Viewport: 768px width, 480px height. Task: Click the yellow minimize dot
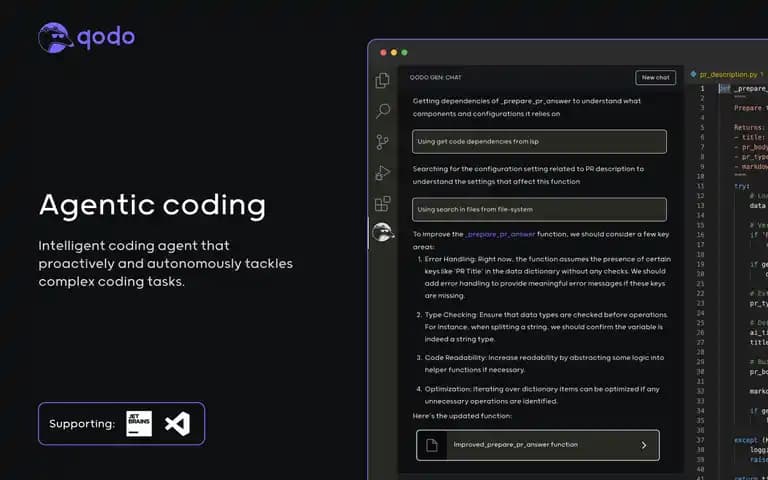point(394,52)
